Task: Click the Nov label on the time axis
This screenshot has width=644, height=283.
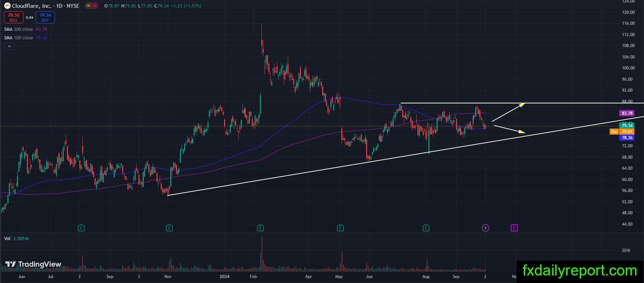Action: pyautogui.click(x=168, y=276)
